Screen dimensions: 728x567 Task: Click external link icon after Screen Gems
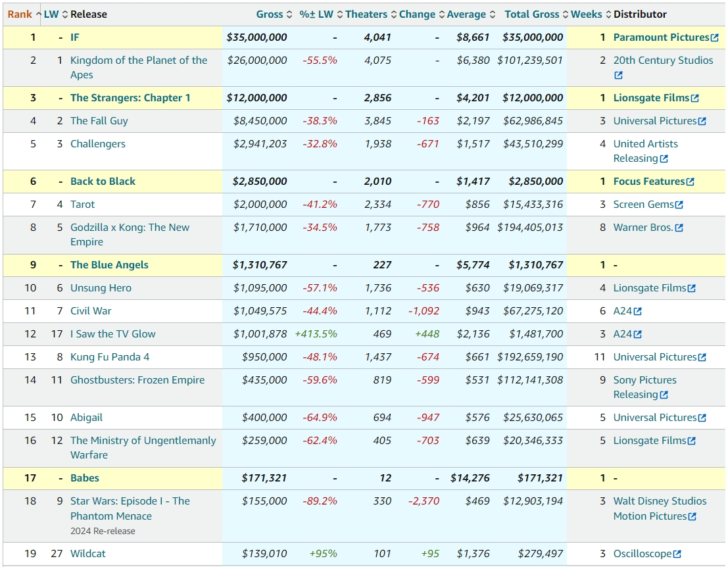pyautogui.click(x=679, y=205)
